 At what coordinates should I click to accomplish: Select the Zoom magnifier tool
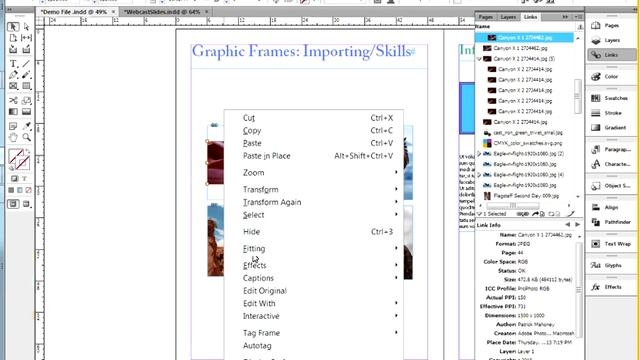pos(27,137)
